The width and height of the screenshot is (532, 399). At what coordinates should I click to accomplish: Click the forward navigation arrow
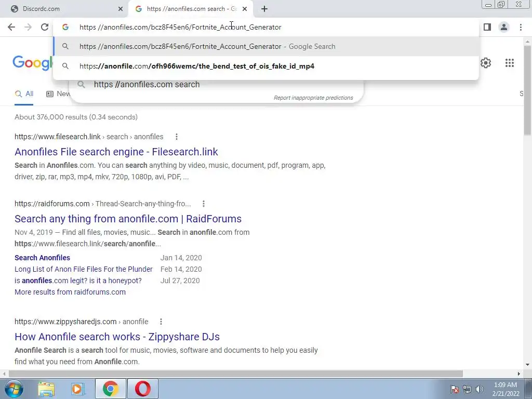point(28,27)
